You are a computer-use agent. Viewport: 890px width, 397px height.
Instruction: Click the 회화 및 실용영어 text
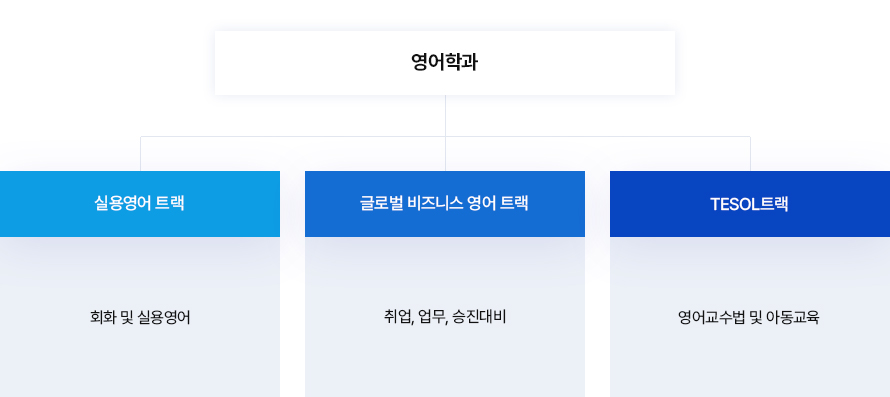pos(140,317)
